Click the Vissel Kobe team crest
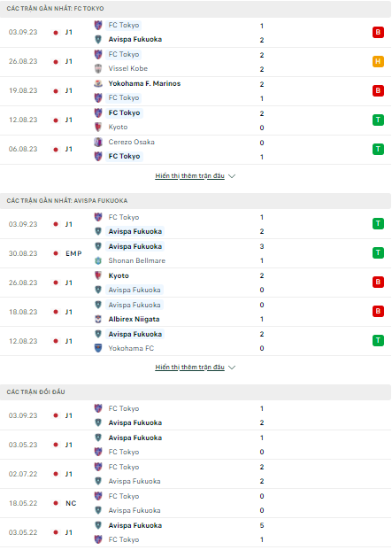This screenshot has width=392, height=550. 98,68
